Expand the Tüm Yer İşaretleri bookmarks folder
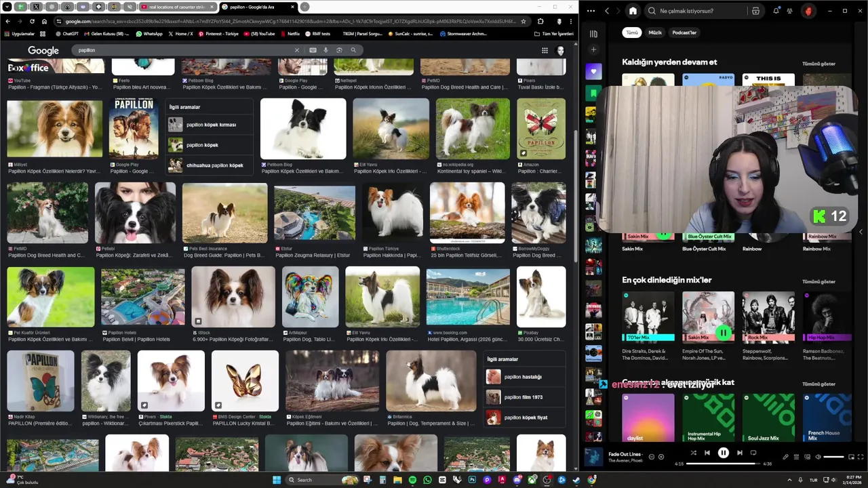 [x=554, y=33]
